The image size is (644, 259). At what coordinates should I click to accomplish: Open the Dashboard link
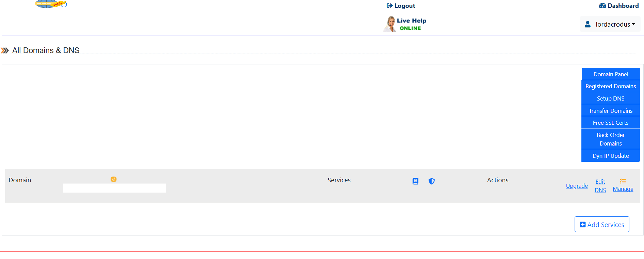point(619,6)
